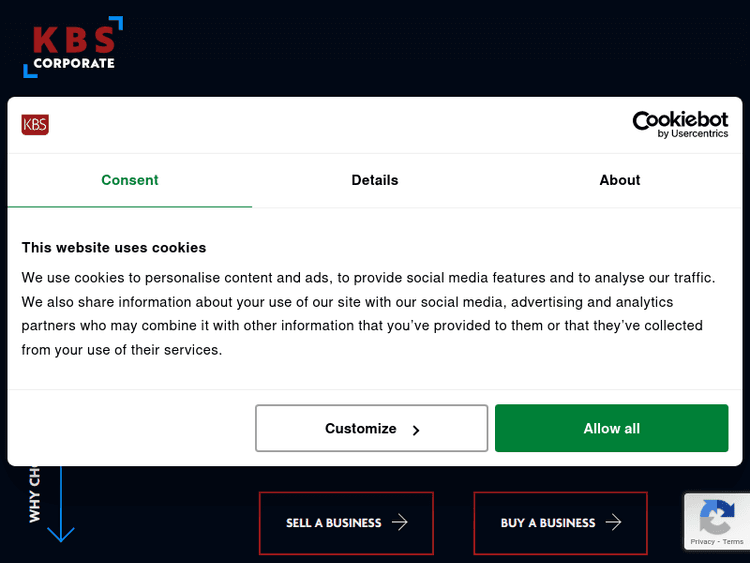Open the Details tab

click(x=375, y=180)
